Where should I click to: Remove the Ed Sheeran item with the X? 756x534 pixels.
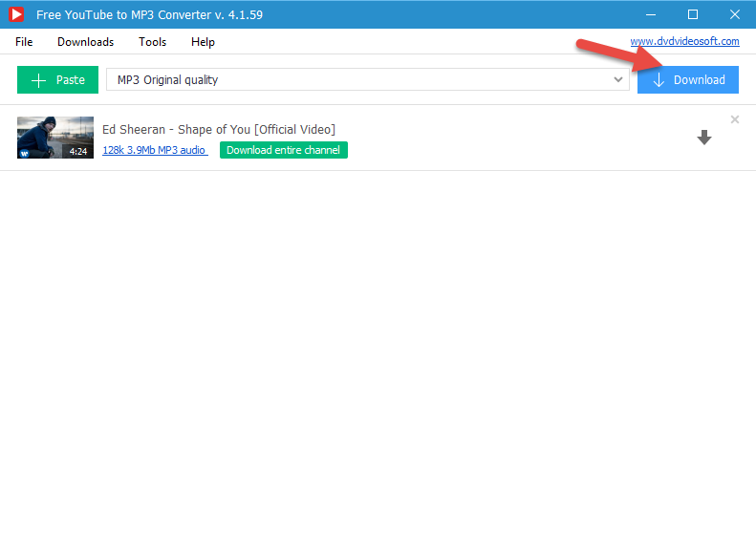pyautogui.click(x=734, y=119)
